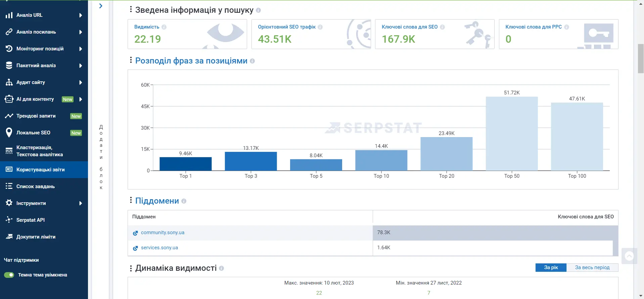Expand the AI для контенту submenu arrow
644x299 pixels.
(x=81, y=99)
